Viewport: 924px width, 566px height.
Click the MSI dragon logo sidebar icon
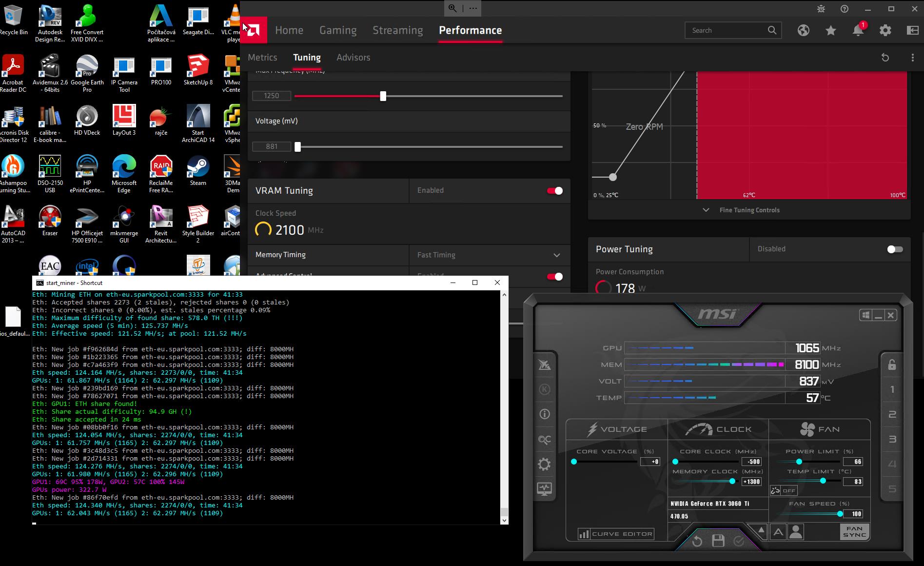point(545,364)
